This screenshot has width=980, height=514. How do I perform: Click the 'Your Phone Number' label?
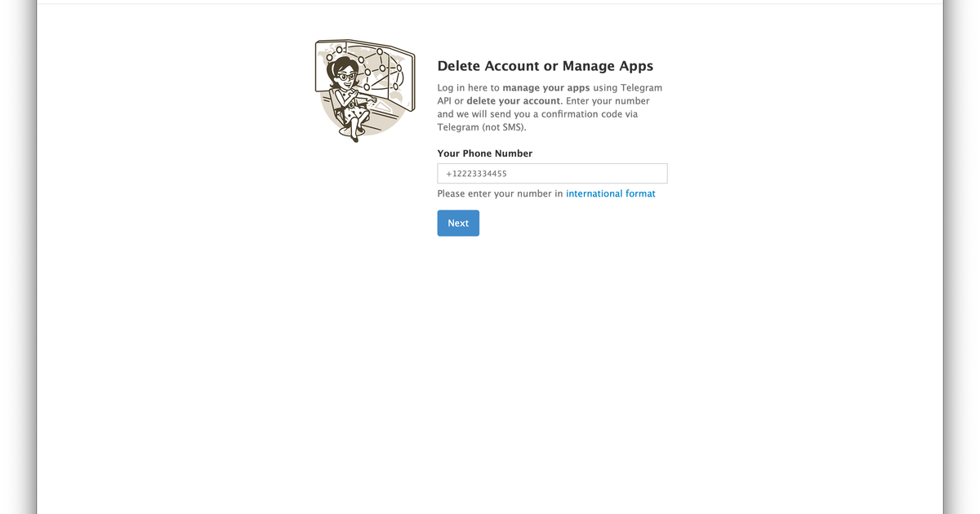click(484, 153)
